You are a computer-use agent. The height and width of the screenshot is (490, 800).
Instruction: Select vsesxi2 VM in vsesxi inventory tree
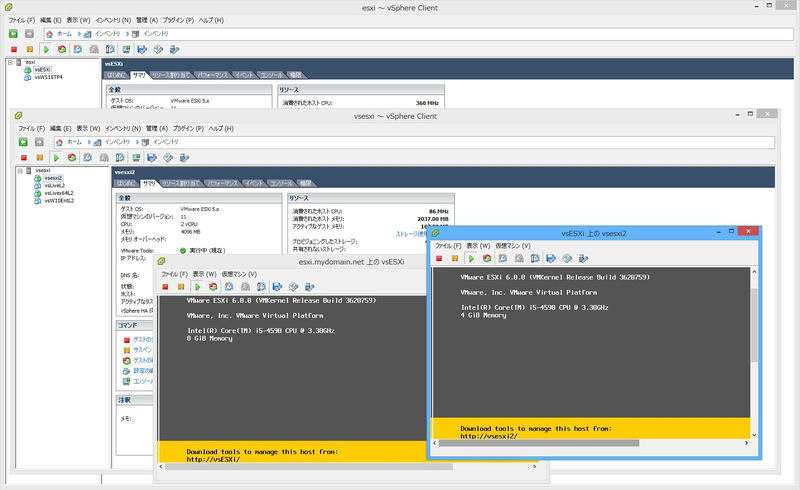point(53,178)
